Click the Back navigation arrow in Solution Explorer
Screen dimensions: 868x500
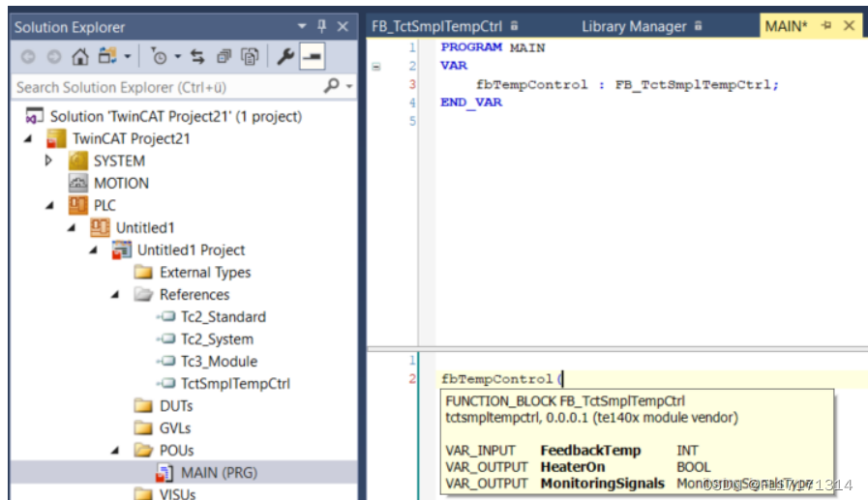pyautogui.click(x=28, y=56)
